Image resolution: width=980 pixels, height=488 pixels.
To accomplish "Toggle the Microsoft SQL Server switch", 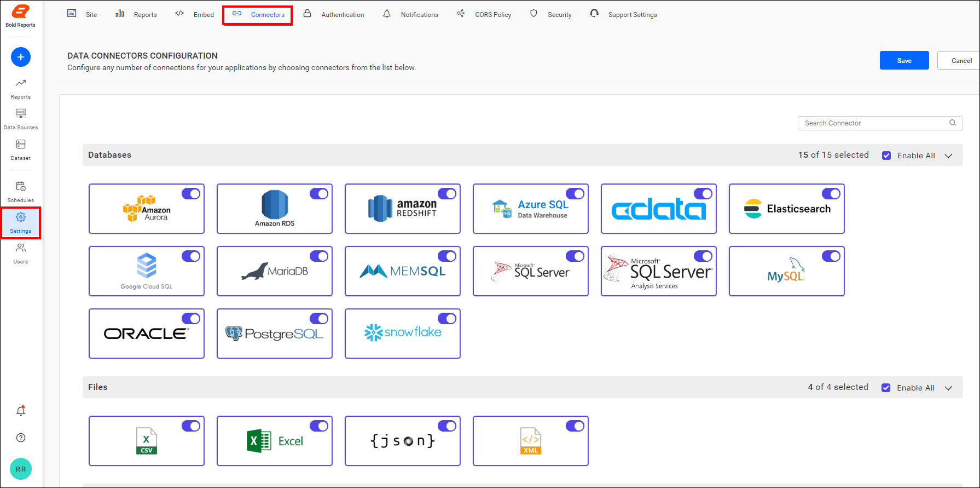I will (x=575, y=256).
